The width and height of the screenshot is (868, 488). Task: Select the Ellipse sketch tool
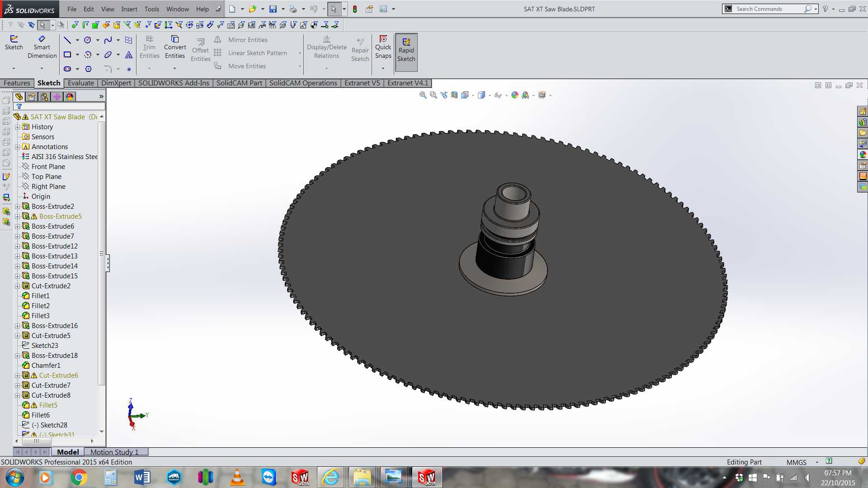coord(108,55)
